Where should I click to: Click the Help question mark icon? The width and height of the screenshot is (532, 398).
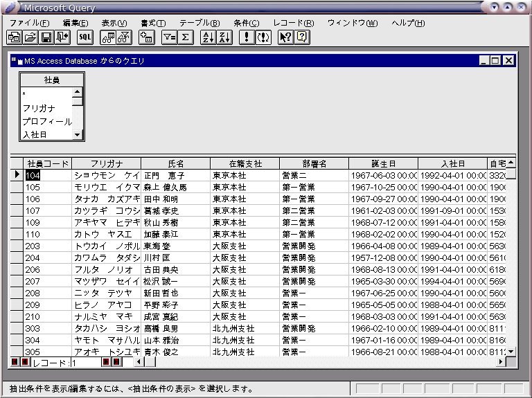(x=302, y=37)
